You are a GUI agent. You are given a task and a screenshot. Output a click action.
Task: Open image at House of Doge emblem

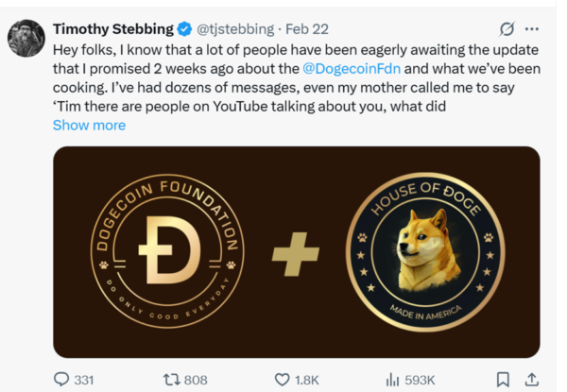point(425,252)
